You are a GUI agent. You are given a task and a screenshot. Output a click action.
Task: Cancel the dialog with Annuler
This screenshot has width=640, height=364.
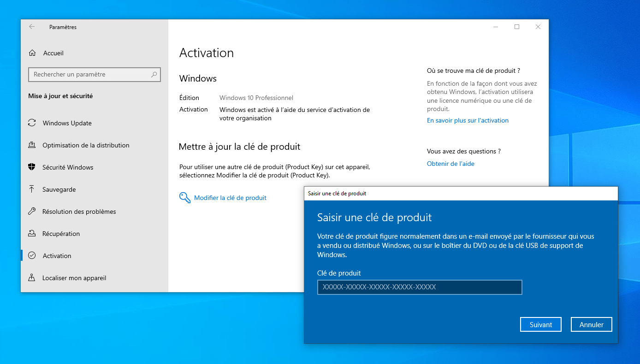(x=592, y=324)
